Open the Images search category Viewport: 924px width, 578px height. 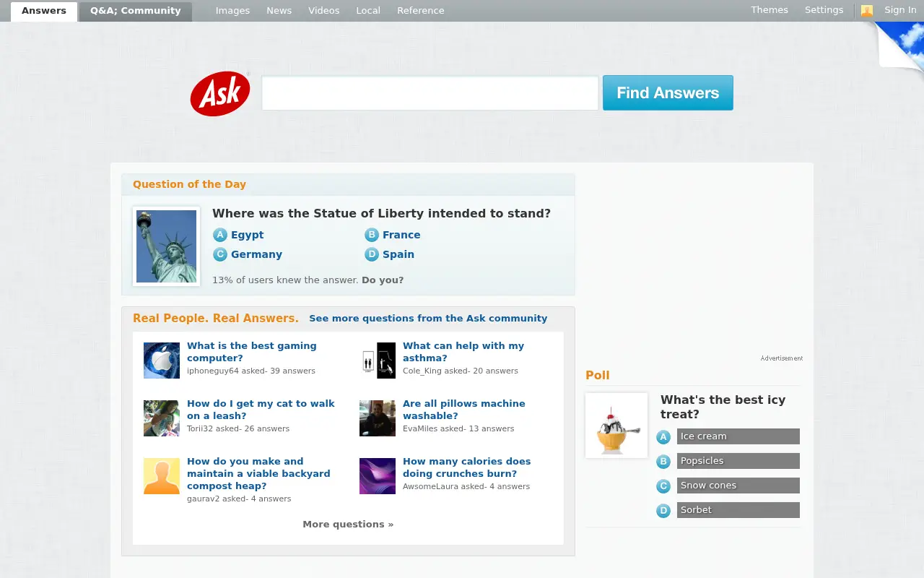click(x=232, y=11)
